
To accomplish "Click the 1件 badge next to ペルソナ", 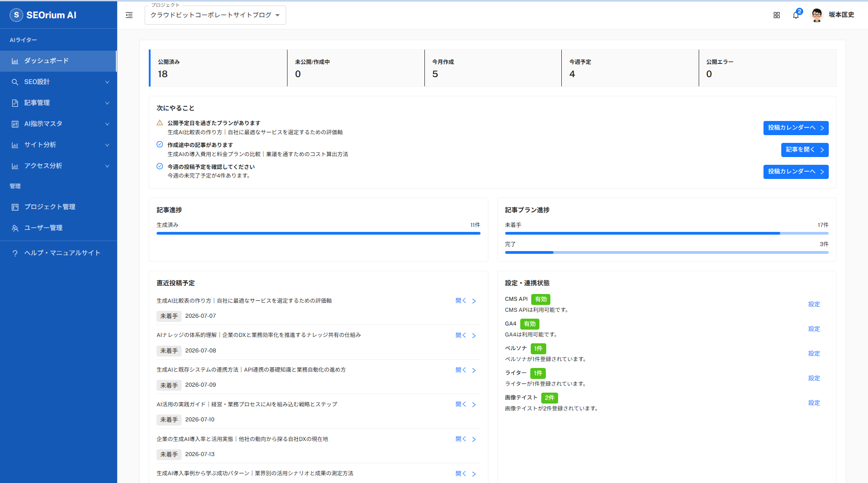I will click(x=538, y=349).
